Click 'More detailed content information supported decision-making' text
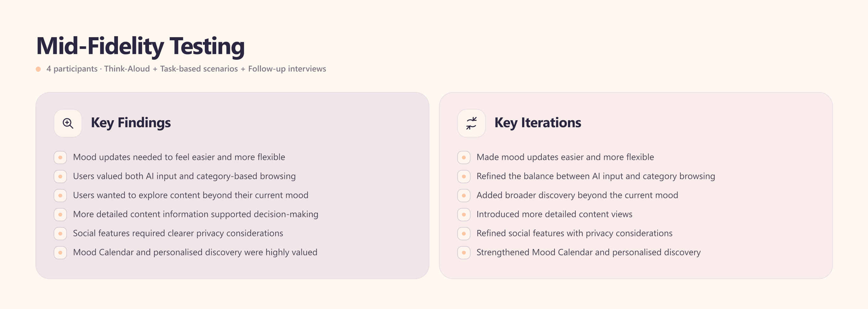This screenshot has width=868, height=309. point(195,214)
